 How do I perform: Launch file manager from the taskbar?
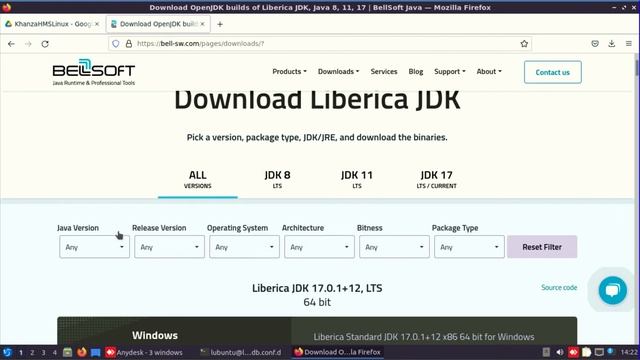68,352
